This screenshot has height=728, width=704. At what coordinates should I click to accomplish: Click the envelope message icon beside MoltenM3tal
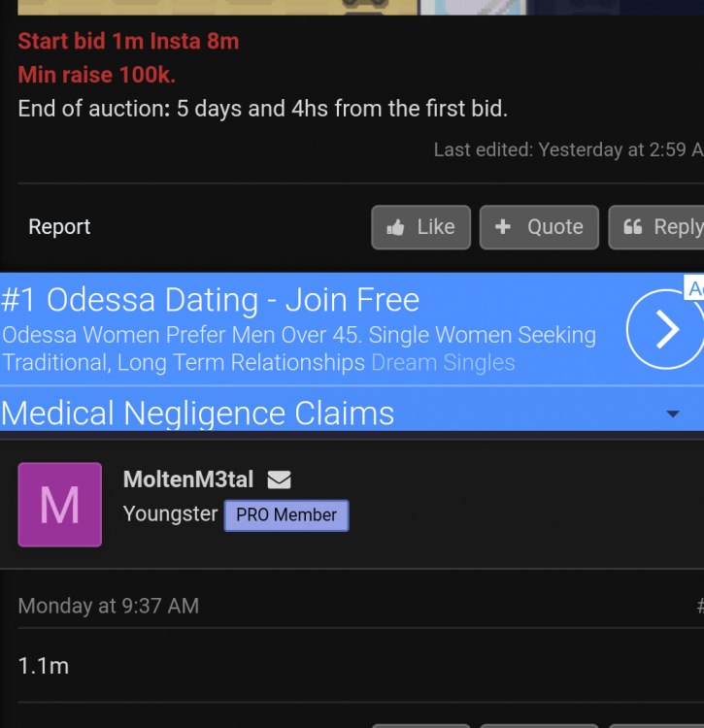point(279,480)
